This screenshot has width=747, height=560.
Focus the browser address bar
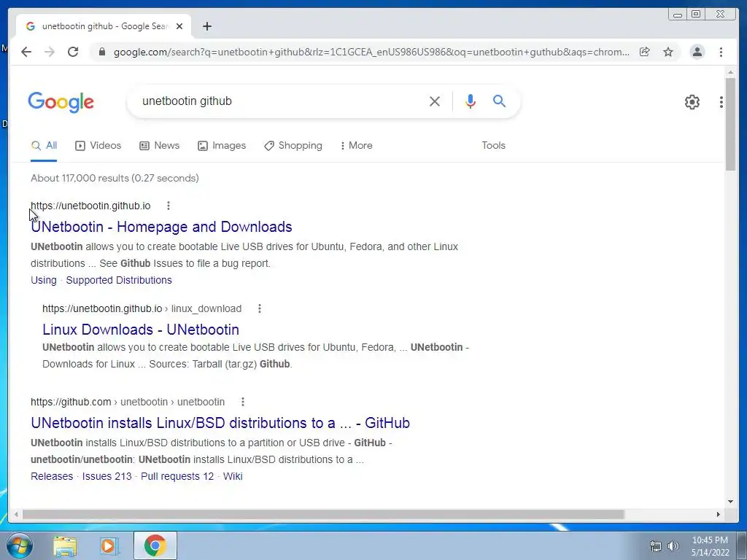371,52
